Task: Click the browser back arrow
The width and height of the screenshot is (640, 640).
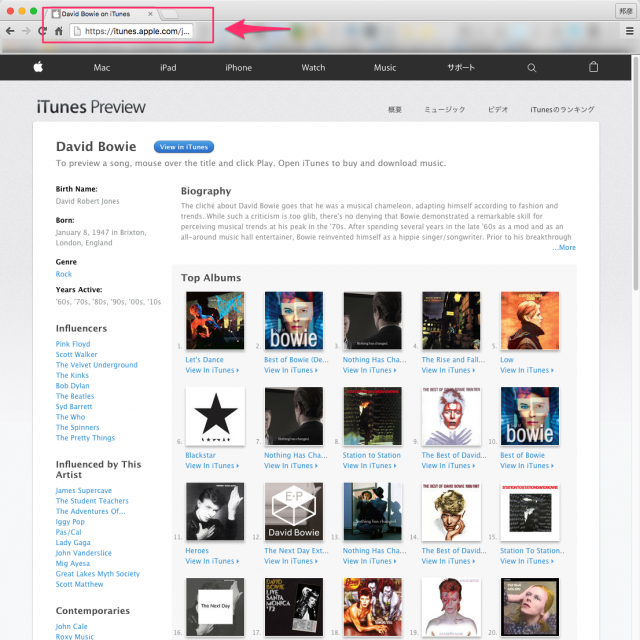Action: coord(10,31)
